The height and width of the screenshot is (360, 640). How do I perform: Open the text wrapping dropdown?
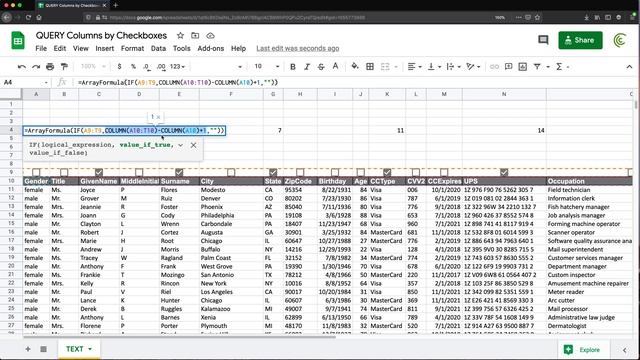[x=453, y=67]
